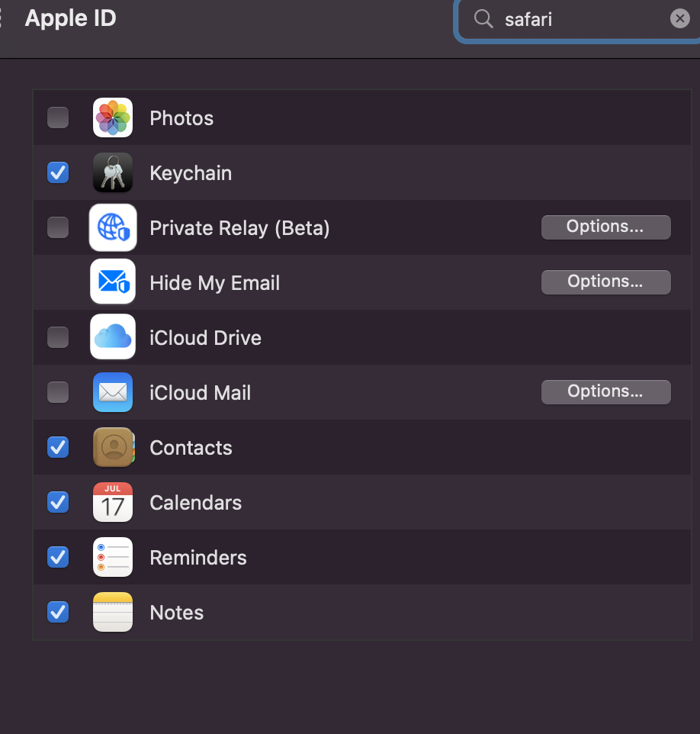Click the Hide My Email label
700x734 pixels.
click(215, 283)
